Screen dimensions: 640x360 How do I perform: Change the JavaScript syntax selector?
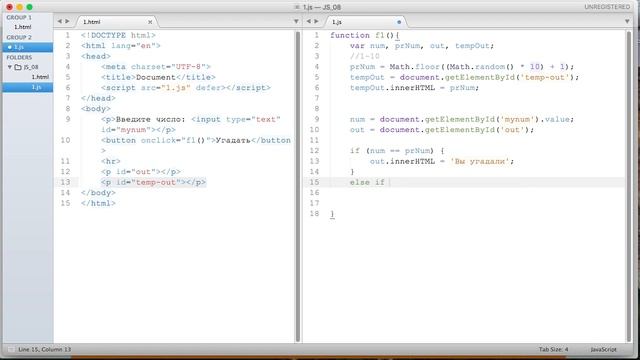click(603, 349)
